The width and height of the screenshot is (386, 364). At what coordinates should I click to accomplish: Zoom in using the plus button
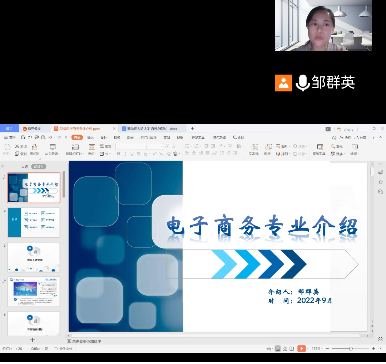373,349
